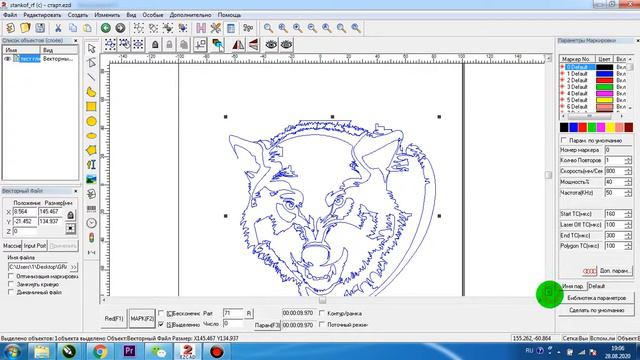Image resolution: width=640 pixels, height=360 pixels.
Task: Click the Red(F1) button
Action: (114, 318)
